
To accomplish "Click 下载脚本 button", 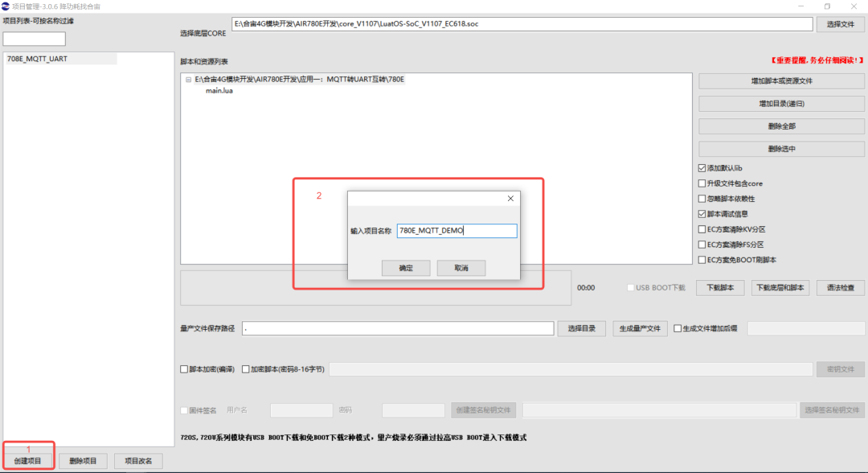I will (x=720, y=287).
